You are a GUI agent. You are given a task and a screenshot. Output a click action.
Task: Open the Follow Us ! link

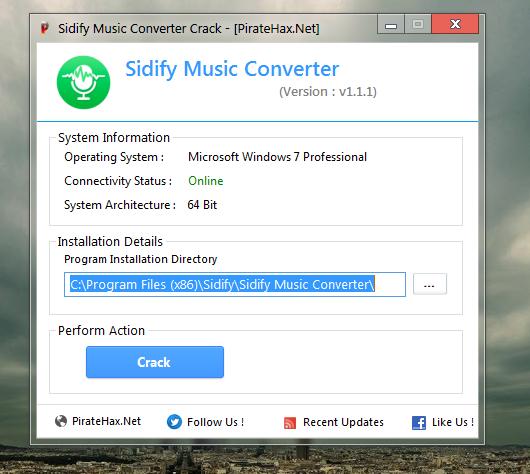215,422
